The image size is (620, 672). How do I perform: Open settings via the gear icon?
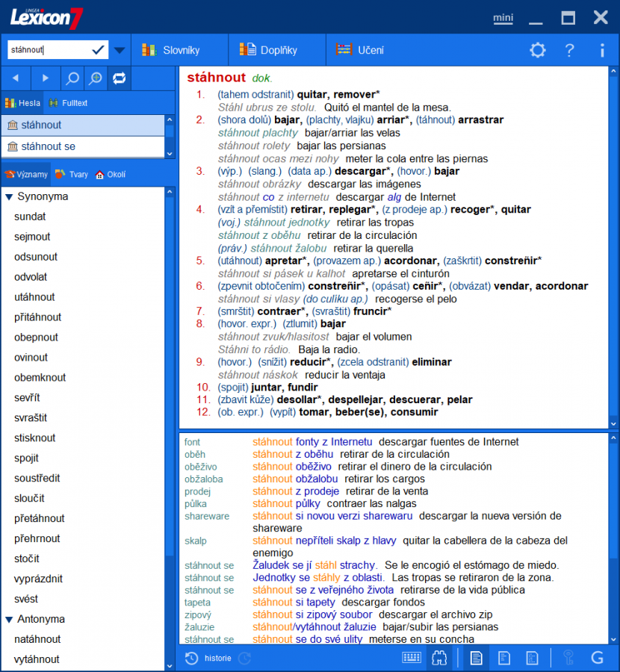[x=537, y=50]
